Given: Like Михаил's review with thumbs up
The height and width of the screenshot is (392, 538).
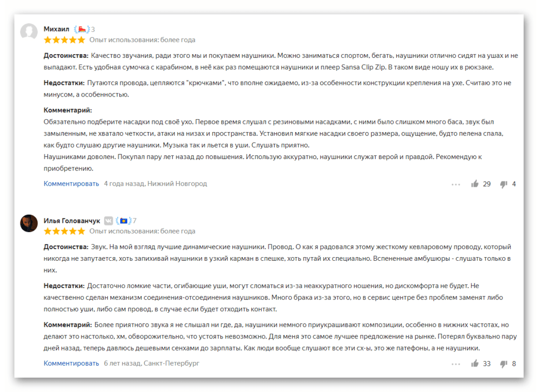Looking at the screenshot, I should [x=475, y=184].
